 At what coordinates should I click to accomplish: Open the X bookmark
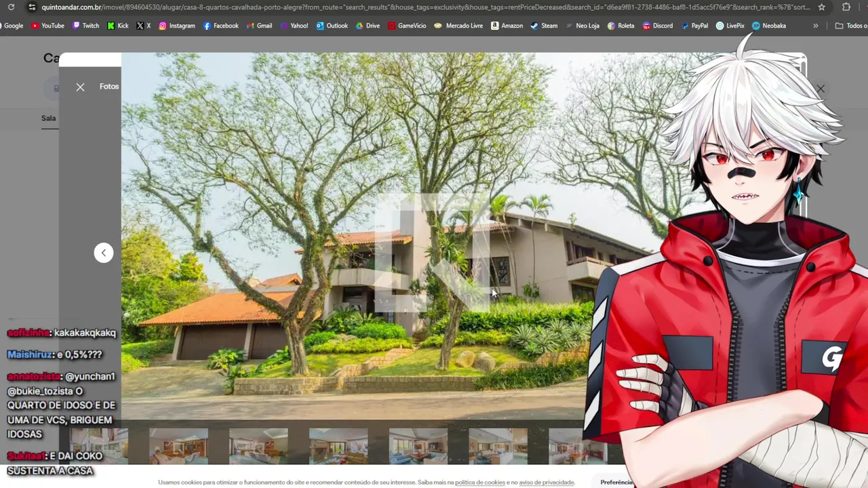click(143, 26)
